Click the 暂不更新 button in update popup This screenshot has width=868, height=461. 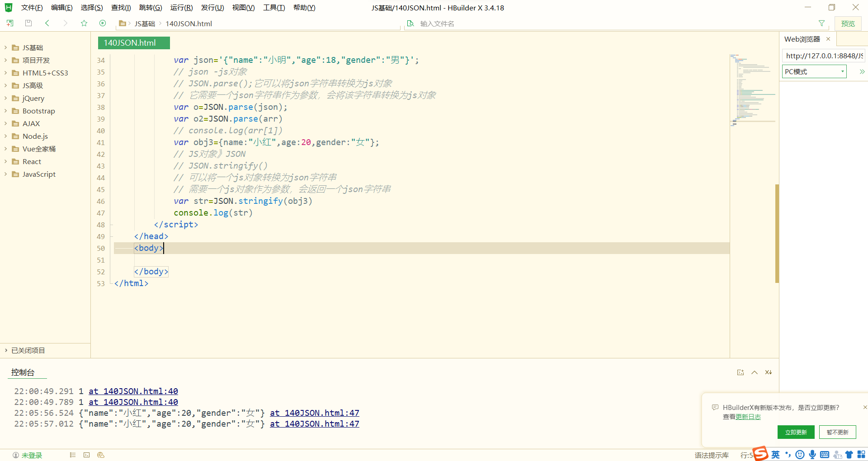coord(837,432)
